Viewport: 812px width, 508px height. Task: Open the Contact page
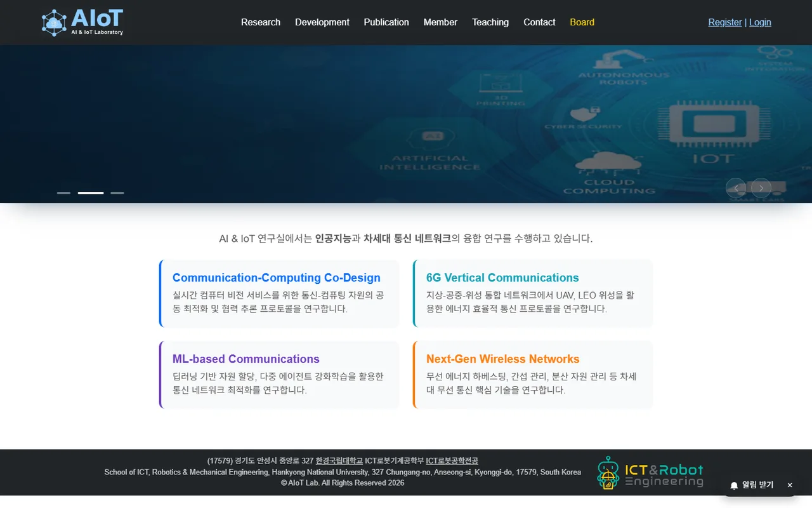(x=539, y=22)
